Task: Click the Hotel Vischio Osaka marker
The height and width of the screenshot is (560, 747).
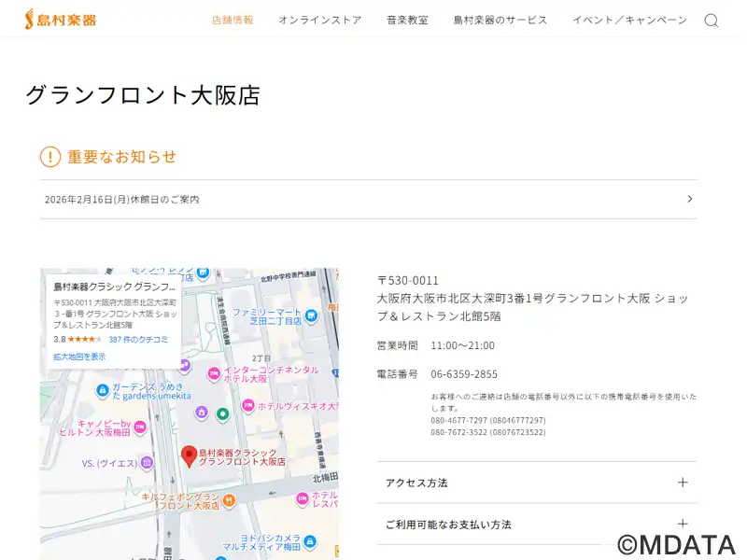Action: (247, 406)
